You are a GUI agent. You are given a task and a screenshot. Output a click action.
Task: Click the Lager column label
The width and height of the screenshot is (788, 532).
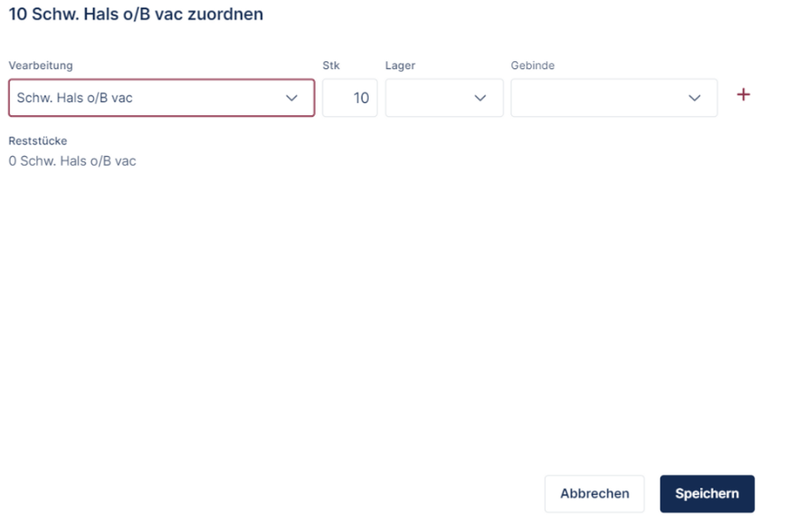(400, 66)
